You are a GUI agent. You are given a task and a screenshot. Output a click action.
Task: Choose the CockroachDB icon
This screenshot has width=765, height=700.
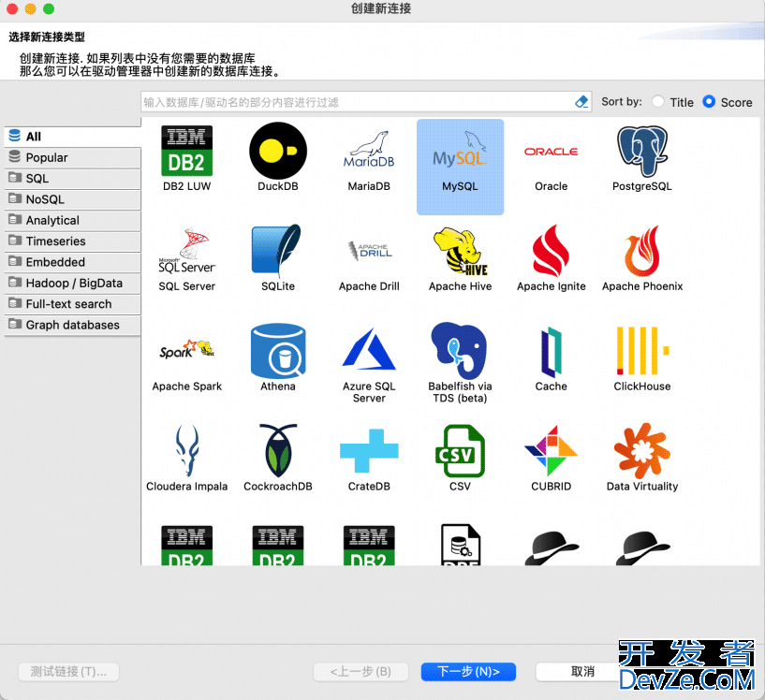coord(278,450)
